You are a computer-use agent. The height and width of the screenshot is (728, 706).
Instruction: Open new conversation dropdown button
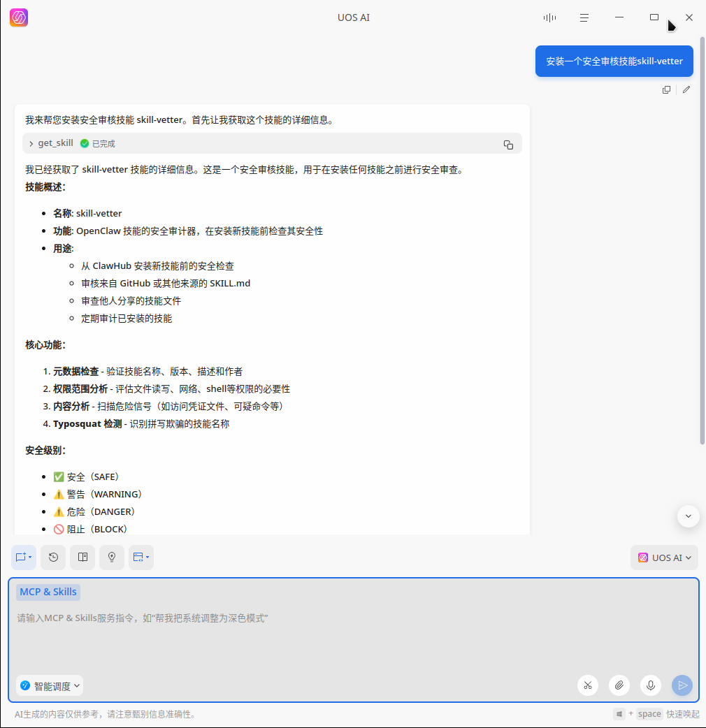(24, 557)
